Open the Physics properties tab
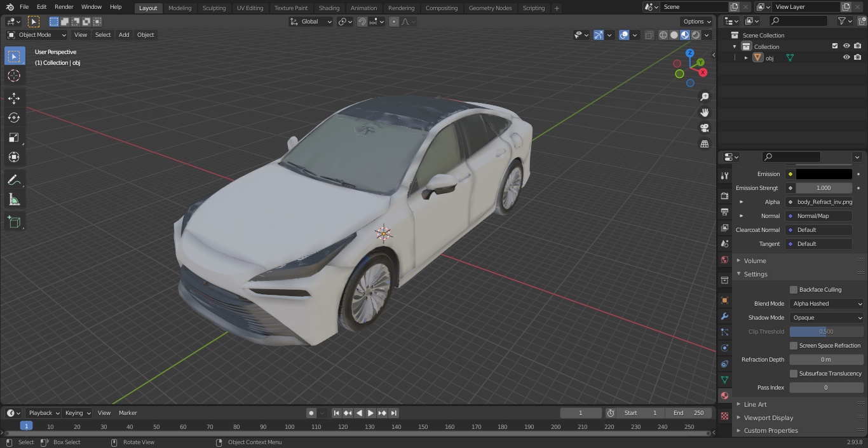This screenshot has height=448, width=868. (724, 348)
